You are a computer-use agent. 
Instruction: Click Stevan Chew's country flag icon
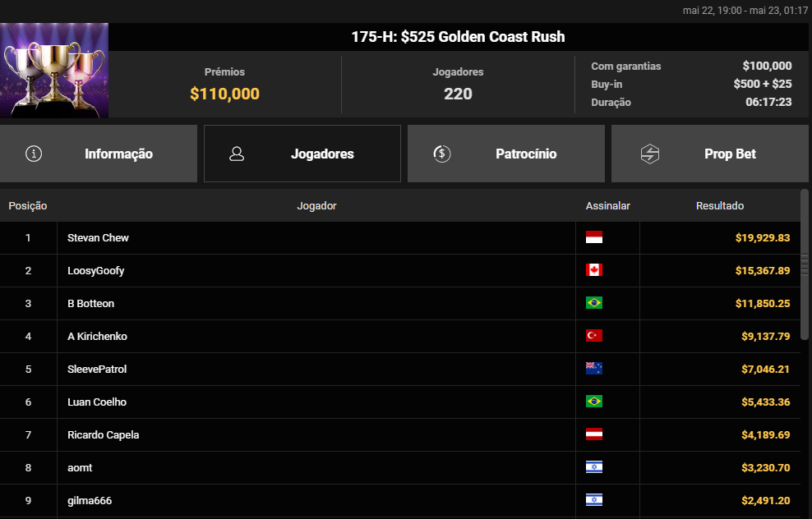pyautogui.click(x=594, y=237)
